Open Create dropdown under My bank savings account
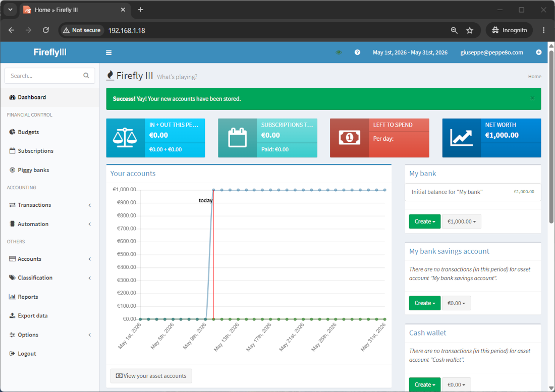 [x=425, y=303]
